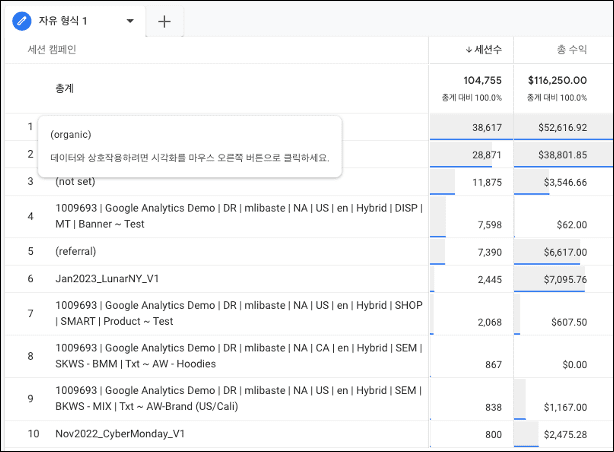The width and height of the screenshot is (614, 452).
Task: Click the revenue cell $6,617.00
Action: [x=565, y=252]
